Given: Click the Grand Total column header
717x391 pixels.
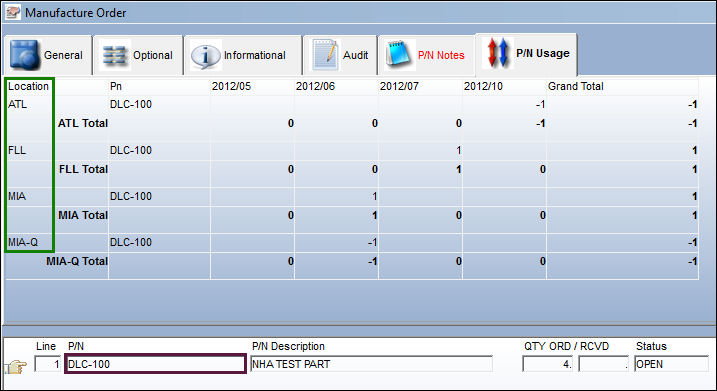Looking at the screenshot, I should (x=576, y=86).
